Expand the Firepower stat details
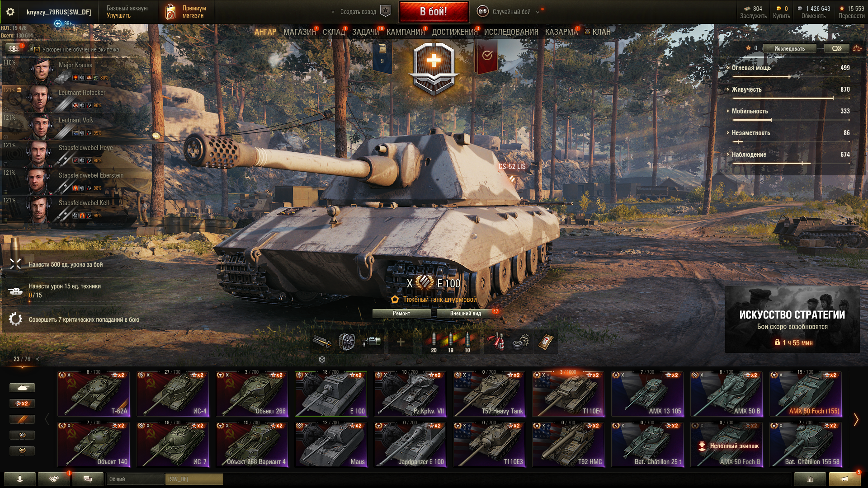 pos(751,68)
